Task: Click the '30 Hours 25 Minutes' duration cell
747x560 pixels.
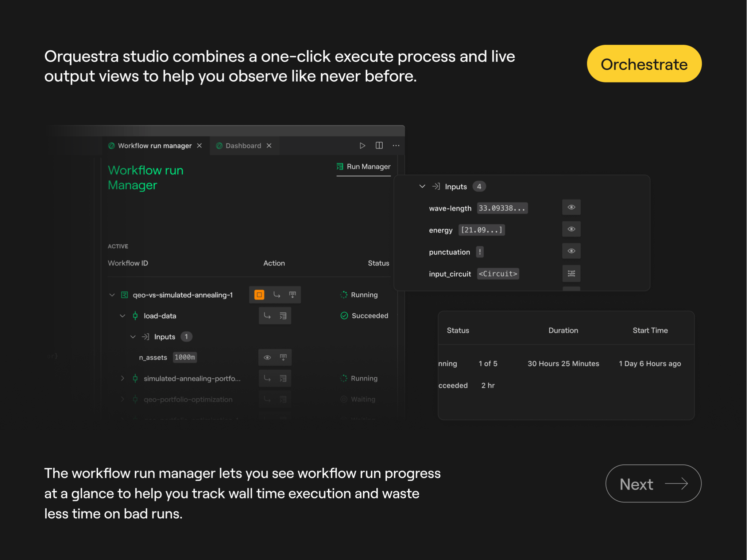Action: [x=563, y=364]
